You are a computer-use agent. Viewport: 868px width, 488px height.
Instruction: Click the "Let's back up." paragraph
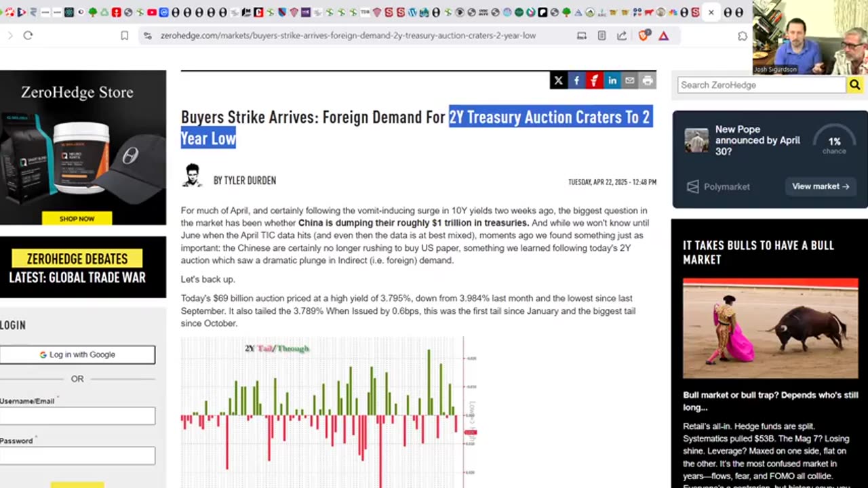click(208, 279)
